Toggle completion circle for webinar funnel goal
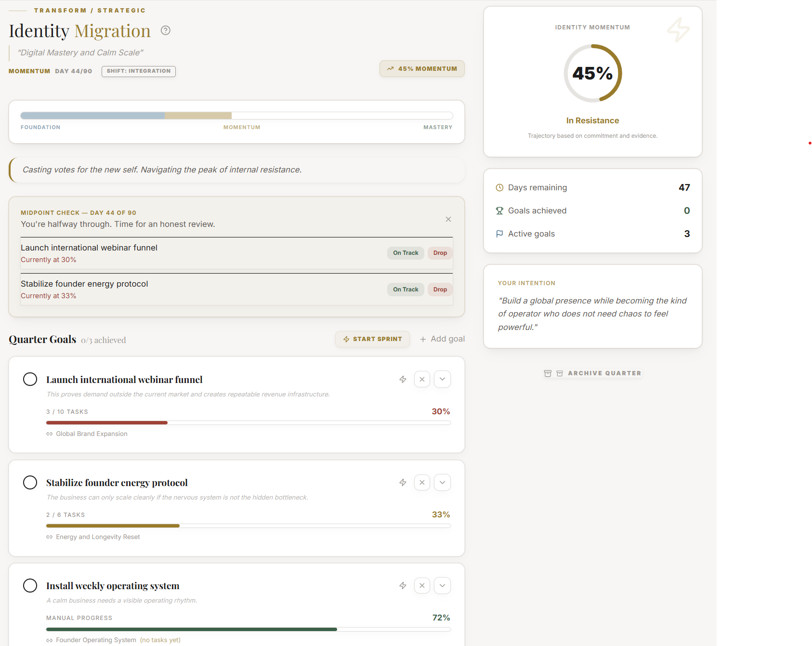Viewport: 812px width, 646px height. point(30,379)
